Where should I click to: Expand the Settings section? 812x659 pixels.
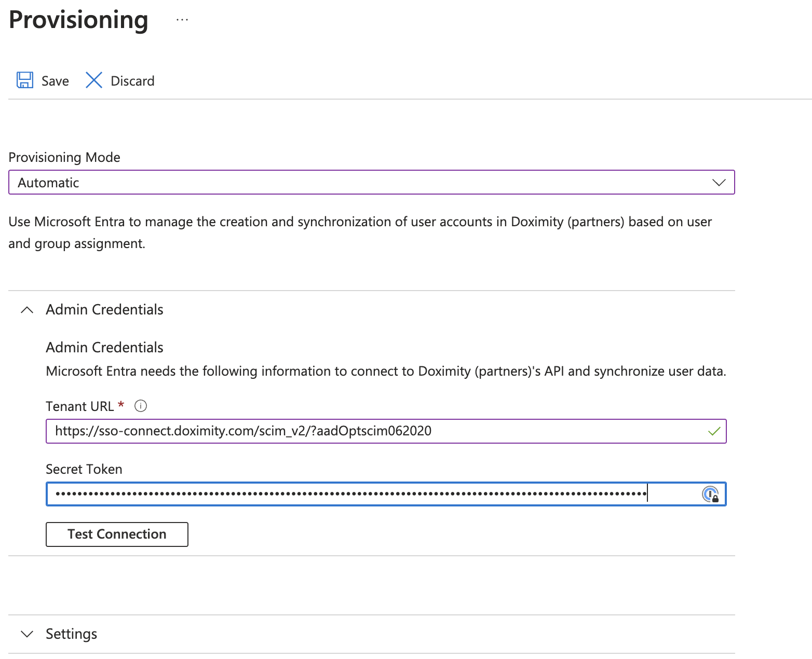point(27,634)
